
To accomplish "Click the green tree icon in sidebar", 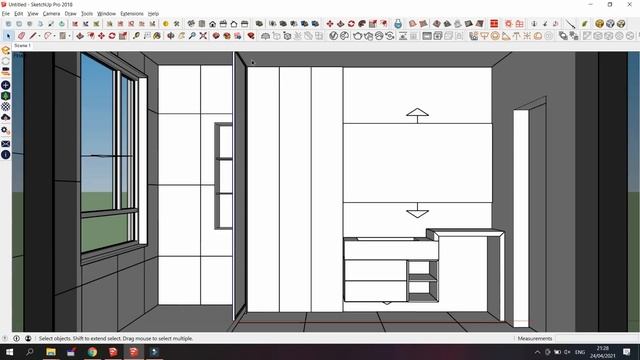I will pos(6,96).
